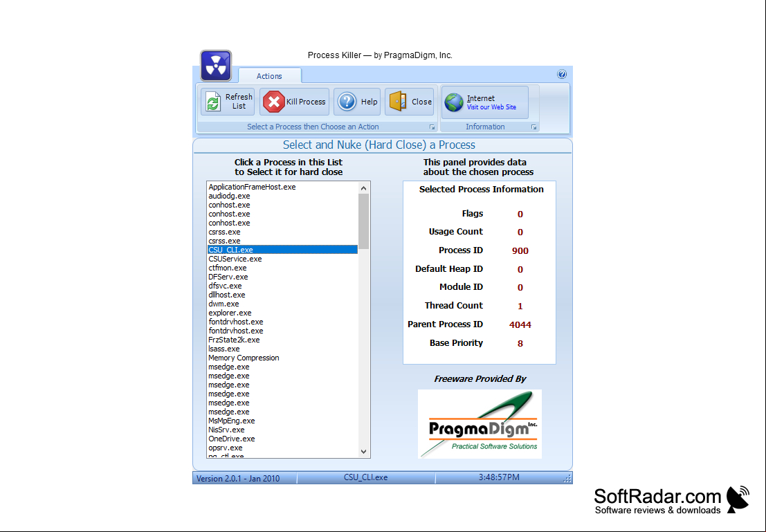This screenshot has width=766, height=532.
Task: Click the window resize grip in the status bar
Action: click(x=567, y=479)
